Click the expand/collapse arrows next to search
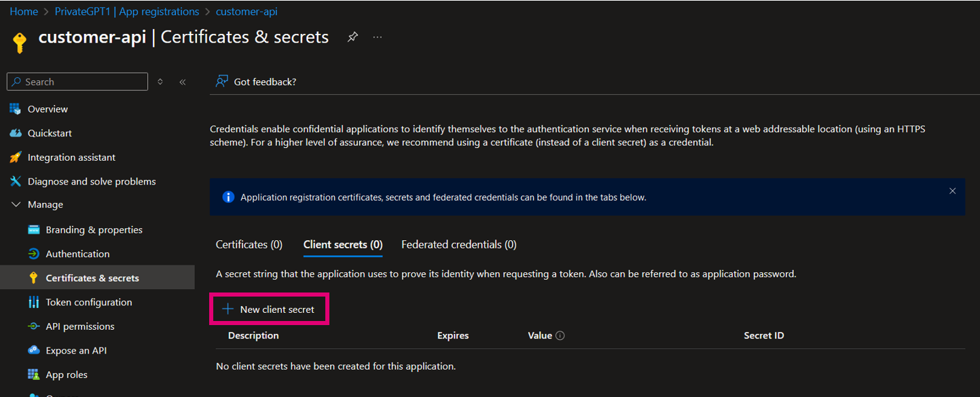 point(160,81)
